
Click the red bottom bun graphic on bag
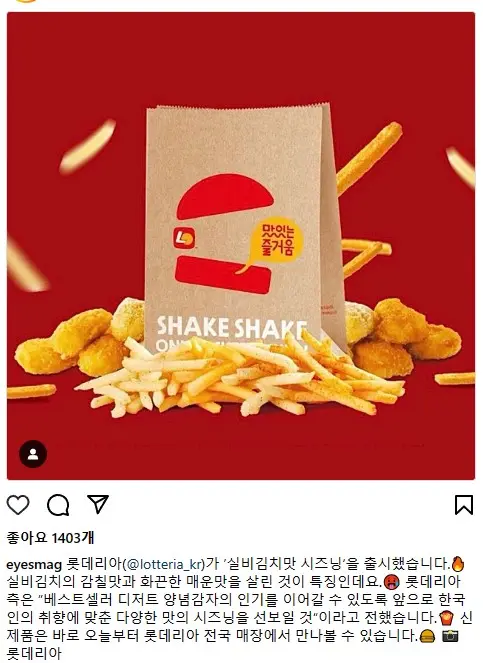(x=223, y=274)
